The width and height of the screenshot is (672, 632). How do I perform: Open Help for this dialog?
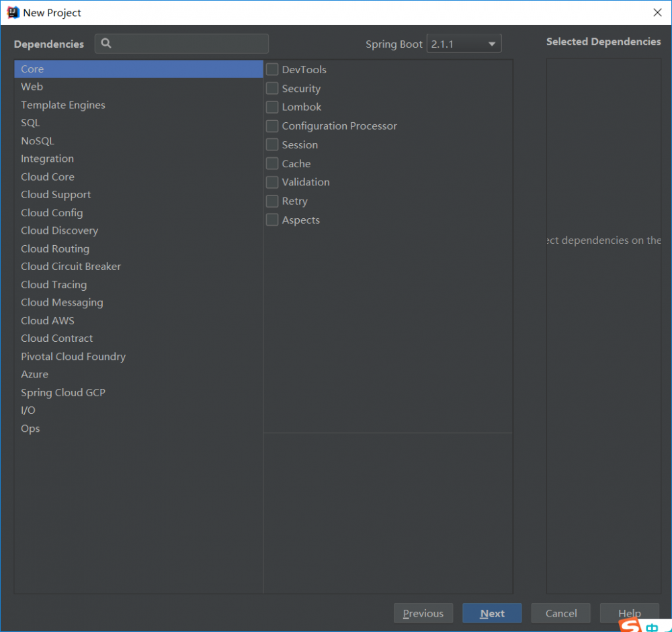pyautogui.click(x=629, y=613)
